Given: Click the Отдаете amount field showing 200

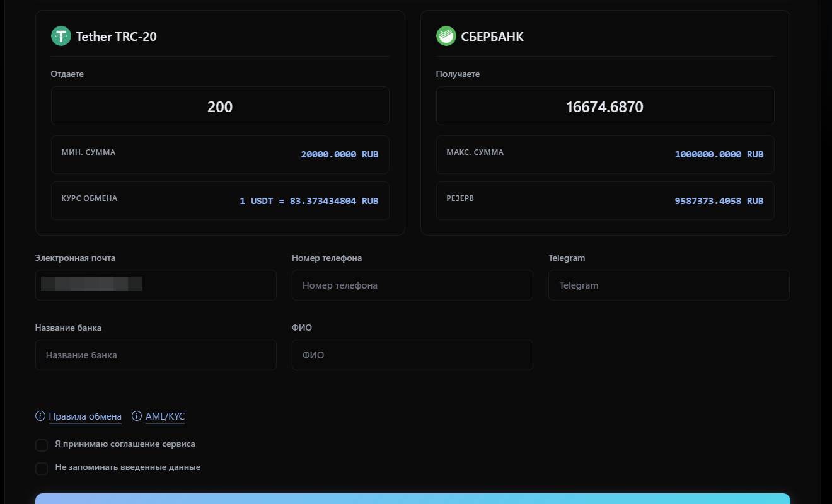Looking at the screenshot, I should pyautogui.click(x=219, y=106).
